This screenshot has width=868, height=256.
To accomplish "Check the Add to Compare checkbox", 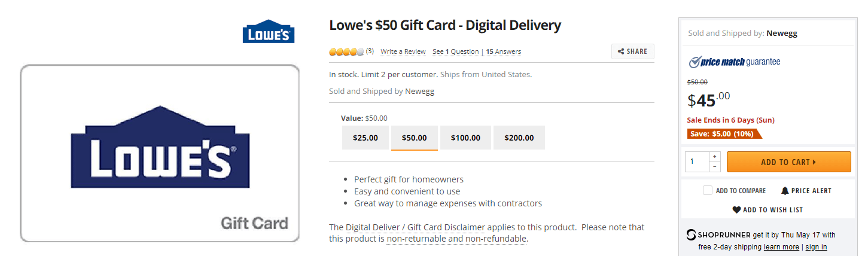I will coord(708,191).
